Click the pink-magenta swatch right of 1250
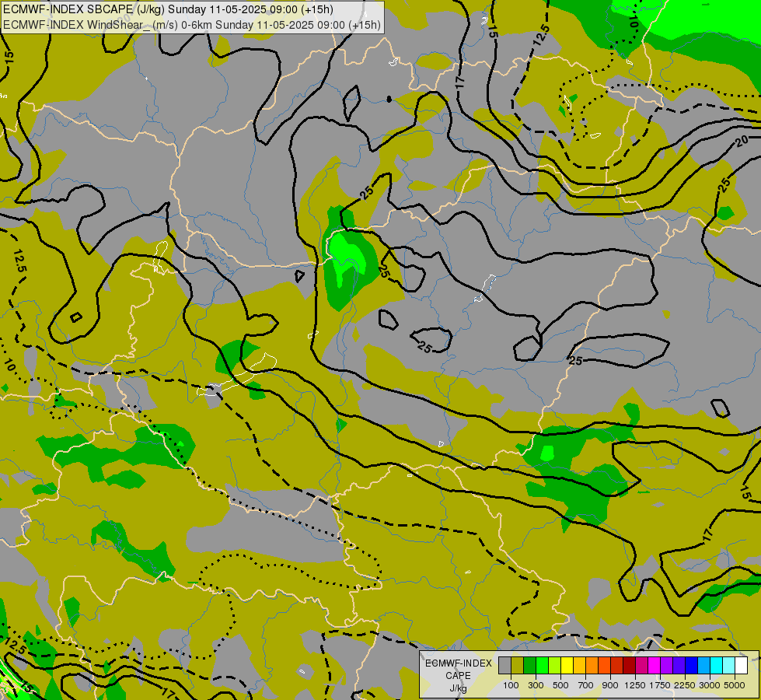The height and width of the screenshot is (700, 761). 641,666
